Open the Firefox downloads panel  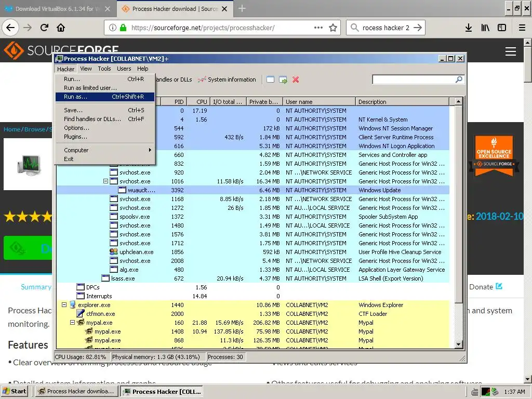click(469, 28)
